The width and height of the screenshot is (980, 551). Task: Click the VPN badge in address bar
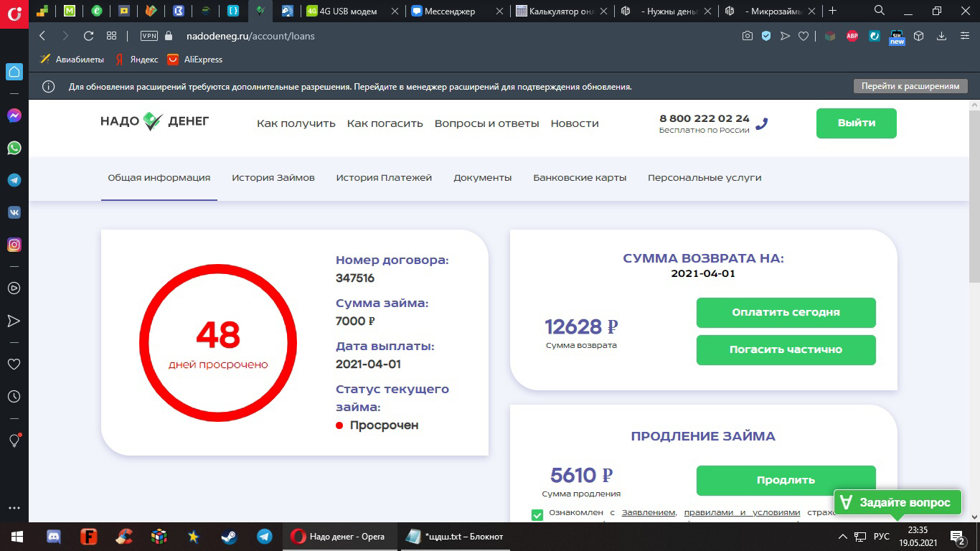[149, 36]
